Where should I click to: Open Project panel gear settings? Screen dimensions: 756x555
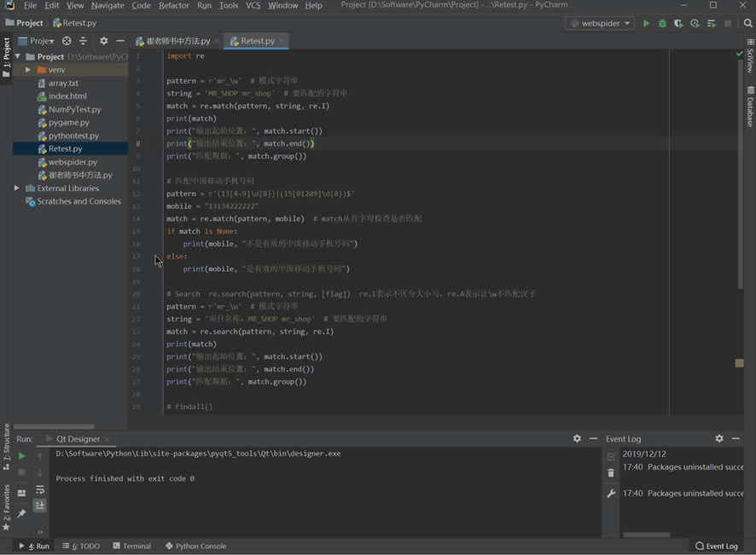(103, 41)
